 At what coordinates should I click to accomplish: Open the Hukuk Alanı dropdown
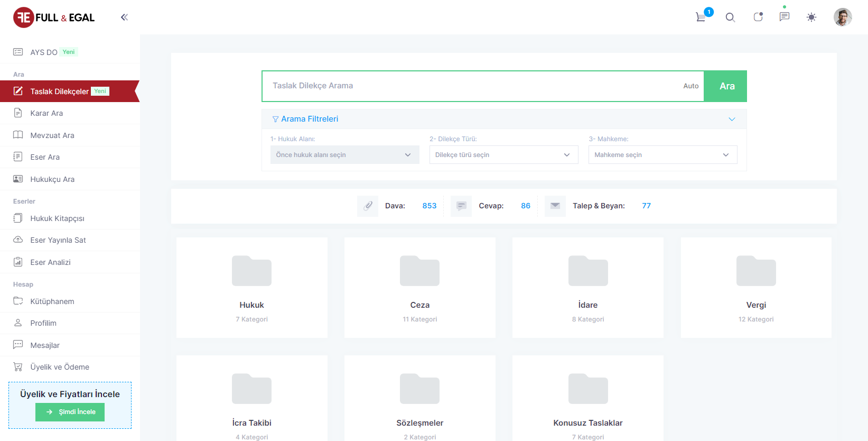click(344, 155)
